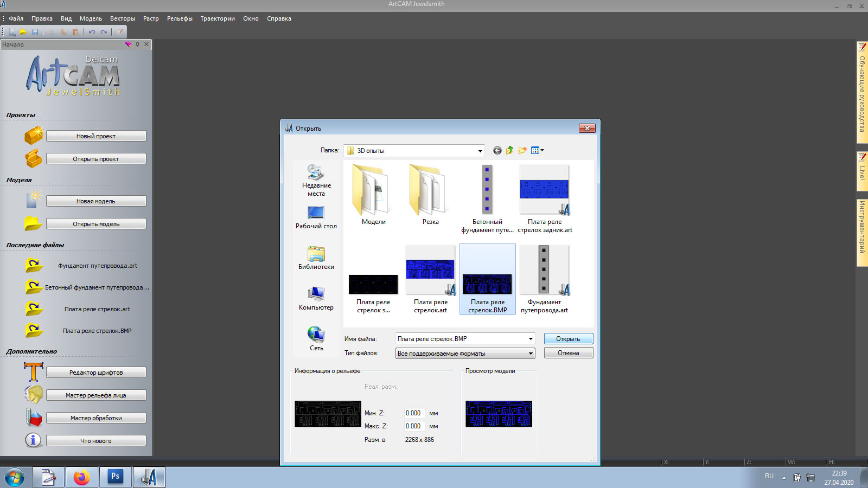Click the Открыть проект button

[96, 159]
